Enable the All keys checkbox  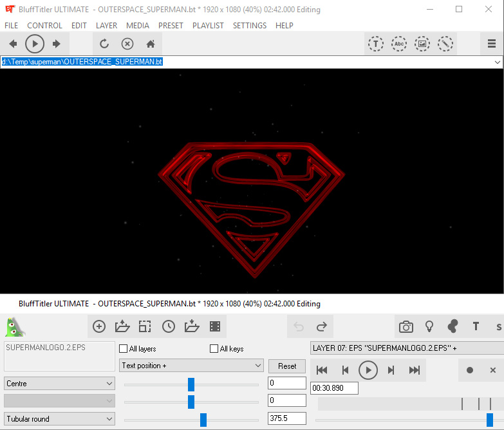point(214,349)
